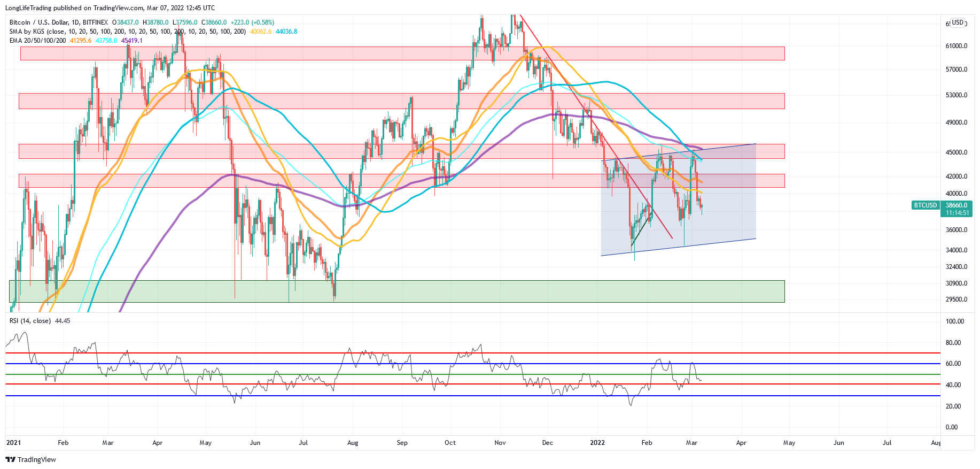Click the 36000.0 price axis label
This screenshot has height=469, width=980.
pyautogui.click(x=956, y=230)
